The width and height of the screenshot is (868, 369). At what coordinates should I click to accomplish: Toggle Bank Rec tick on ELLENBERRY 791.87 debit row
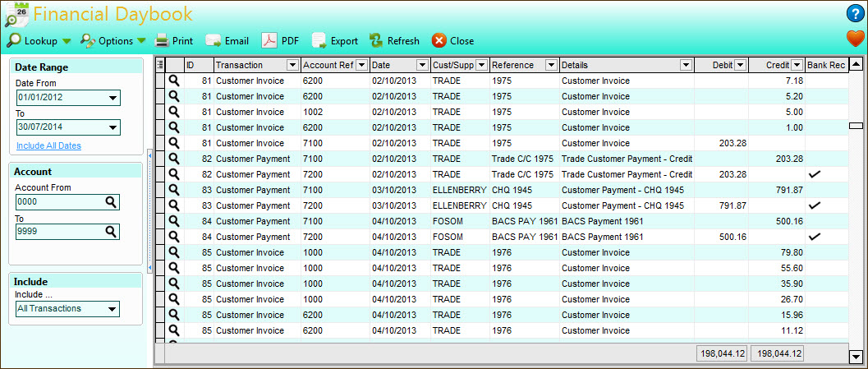coord(814,205)
